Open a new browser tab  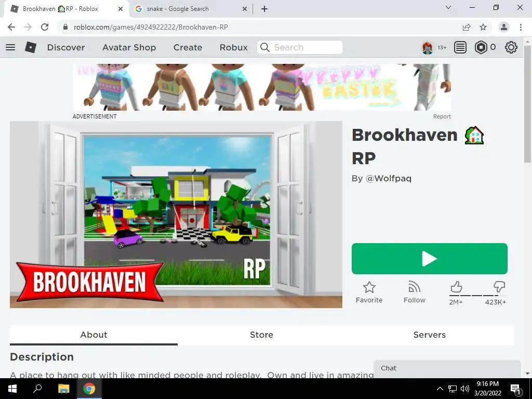[x=264, y=9]
